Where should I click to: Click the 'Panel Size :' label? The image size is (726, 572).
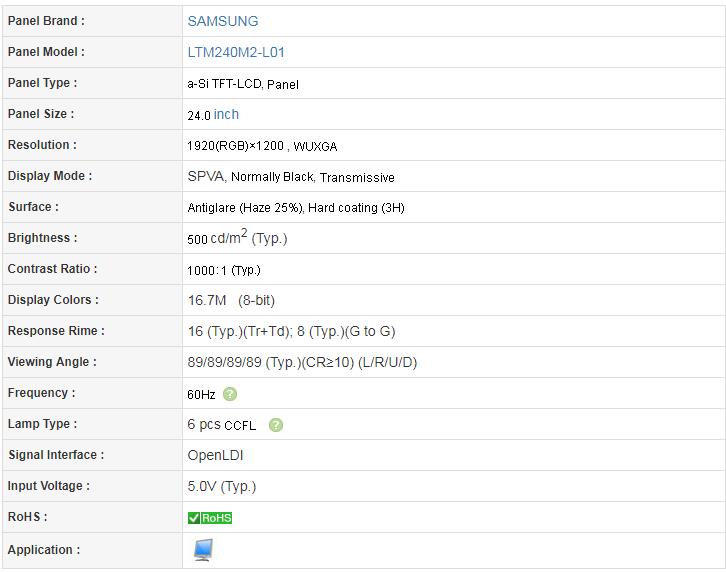tap(41, 114)
